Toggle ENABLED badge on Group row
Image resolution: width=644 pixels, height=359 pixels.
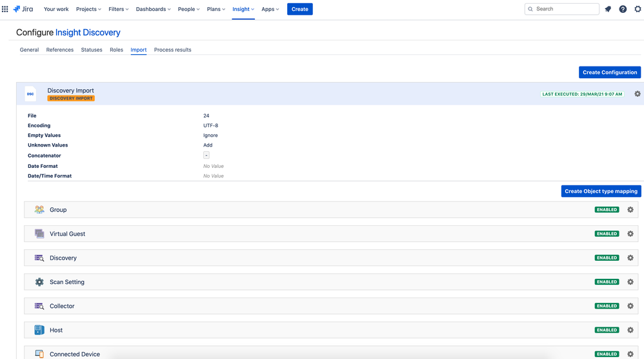(607, 209)
